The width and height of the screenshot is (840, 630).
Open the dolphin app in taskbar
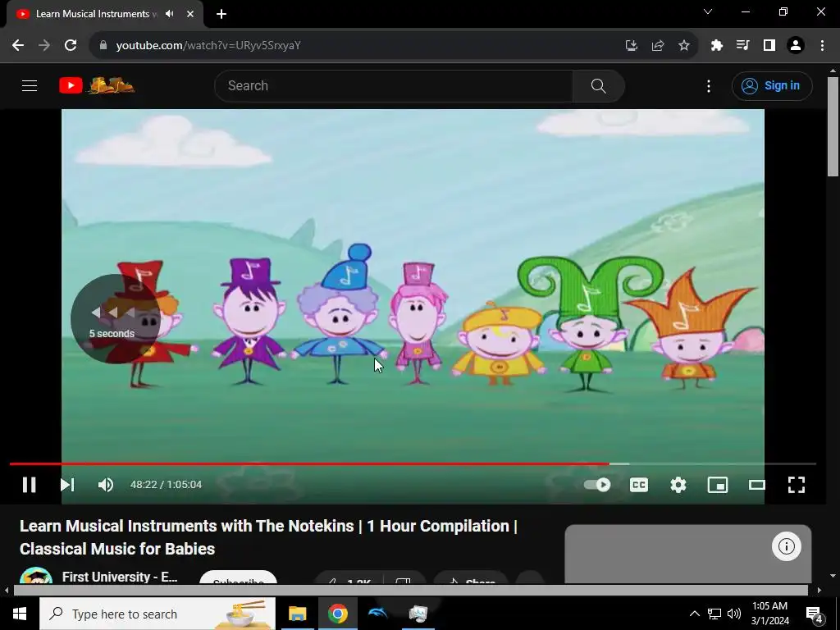click(377, 614)
